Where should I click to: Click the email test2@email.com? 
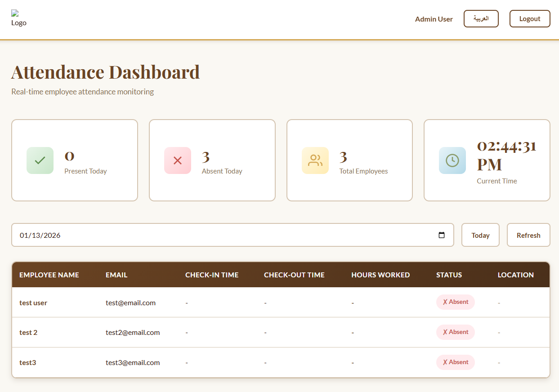(x=133, y=332)
